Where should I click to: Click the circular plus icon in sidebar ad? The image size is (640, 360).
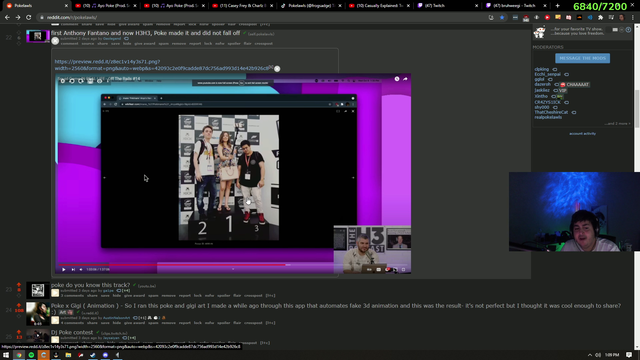(628, 29)
